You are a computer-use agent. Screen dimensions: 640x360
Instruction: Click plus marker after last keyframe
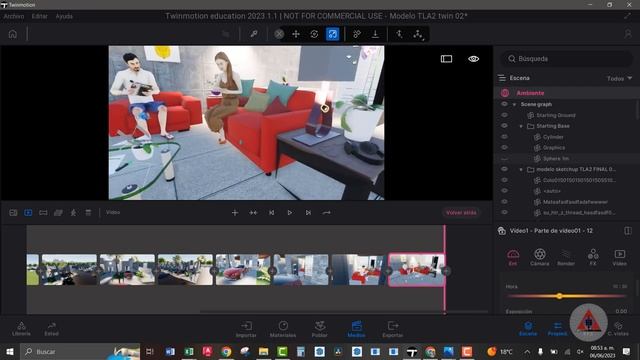coord(447,271)
